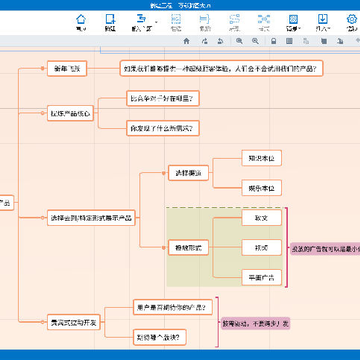Click the undo arrow icon
360x360 pixels.
point(220,41)
